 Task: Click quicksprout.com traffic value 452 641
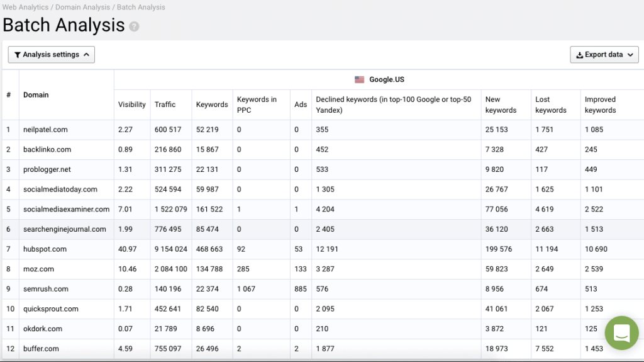tap(167, 309)
